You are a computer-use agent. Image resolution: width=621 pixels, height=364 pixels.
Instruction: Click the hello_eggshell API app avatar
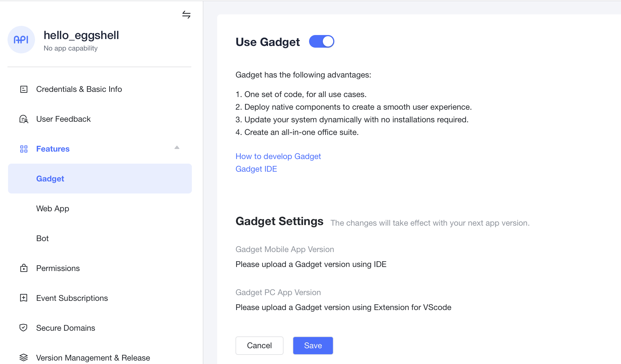pyautogui.click(x=21, y=40)
